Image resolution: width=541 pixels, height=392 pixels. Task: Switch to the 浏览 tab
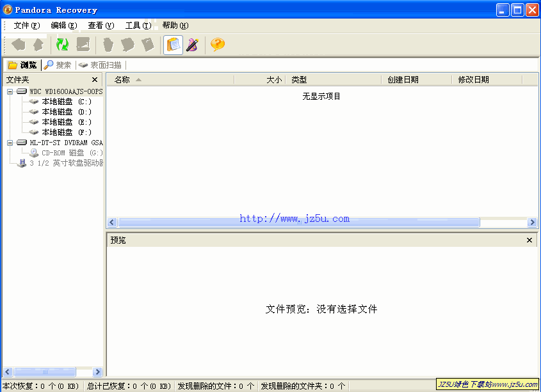tap(22, 65)
